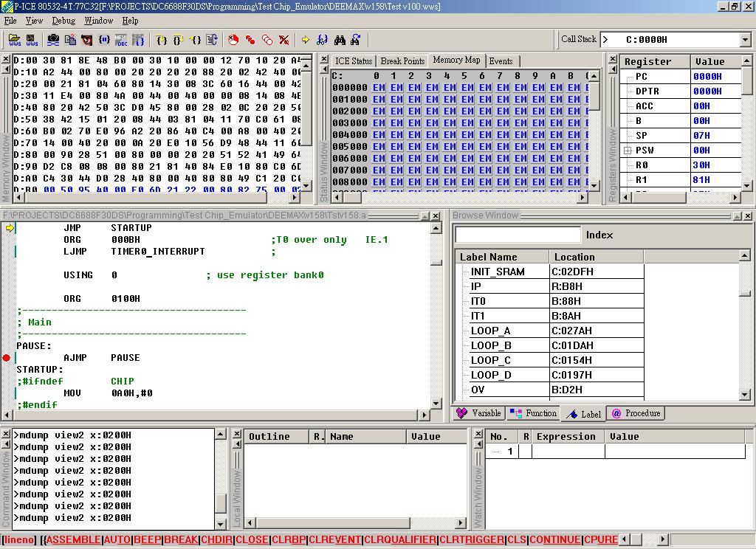Viewport: 756px width, 549px height.
Task: Click the binoculars find icon
Action: point(340,40)
